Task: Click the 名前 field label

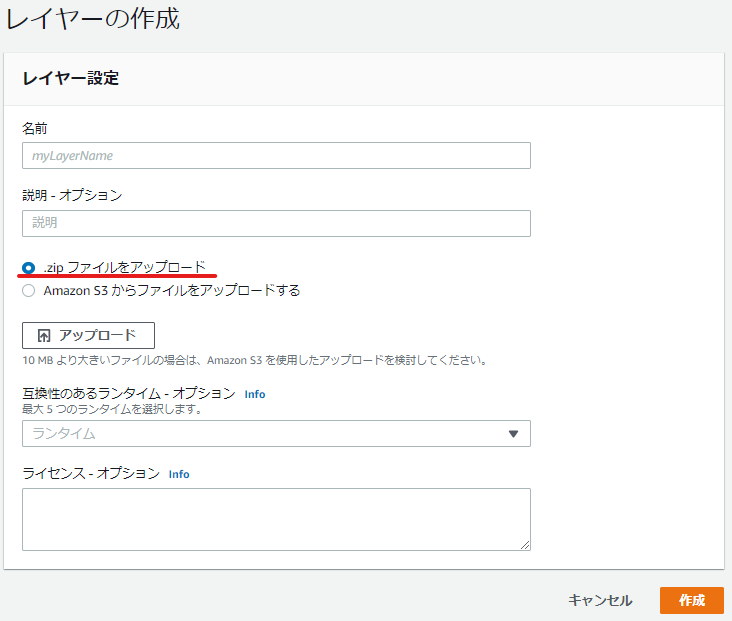Action: tap(35, 128)
